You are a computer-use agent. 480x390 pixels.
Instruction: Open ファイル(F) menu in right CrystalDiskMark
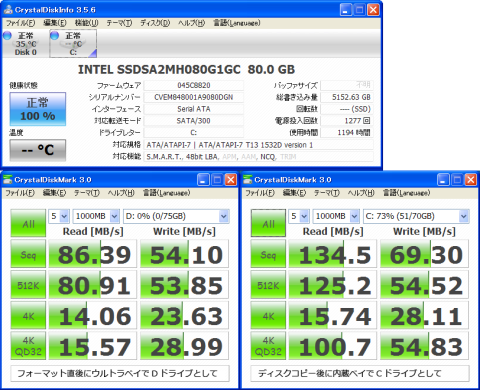pos(260,193)
